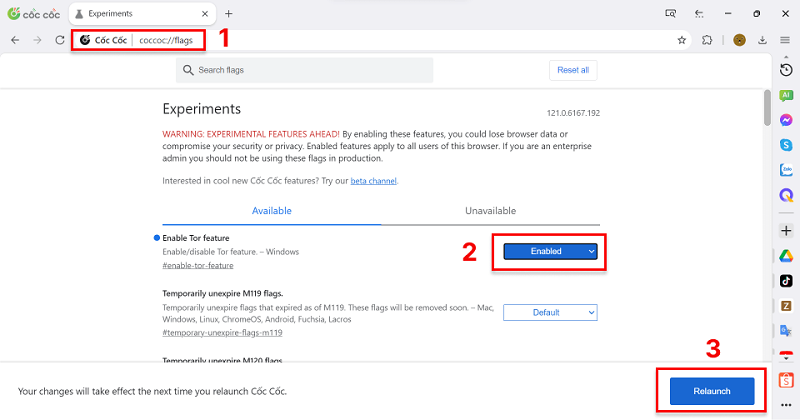Open Google Drive sidebar shortcut
The width and height of the screenshot is (800, 420).
(x=786, y=256)
